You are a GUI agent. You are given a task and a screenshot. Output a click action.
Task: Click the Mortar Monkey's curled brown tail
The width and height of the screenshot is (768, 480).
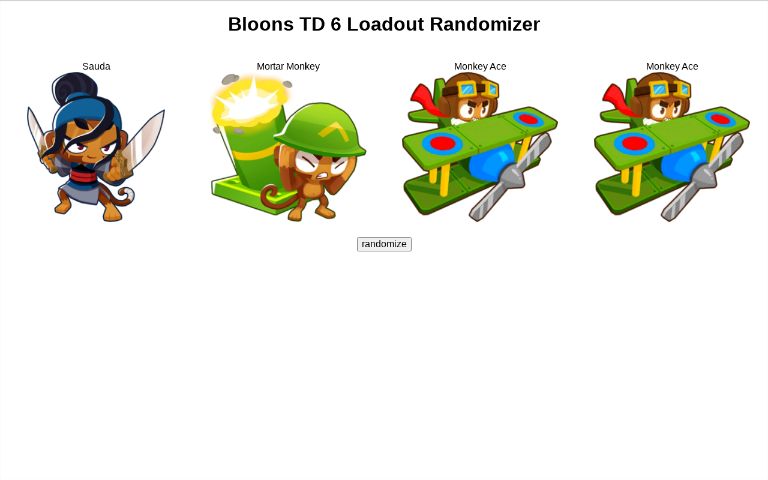[273, 197]
